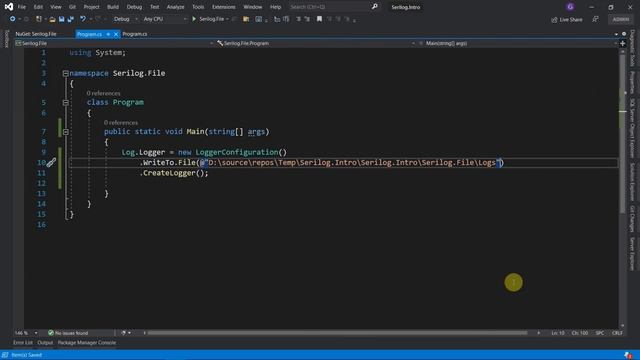Image resolution: width=640 pixels, height=360 pixels.
Task: Open the Toolbox side panel tab
Action: (x=6, y=38)
